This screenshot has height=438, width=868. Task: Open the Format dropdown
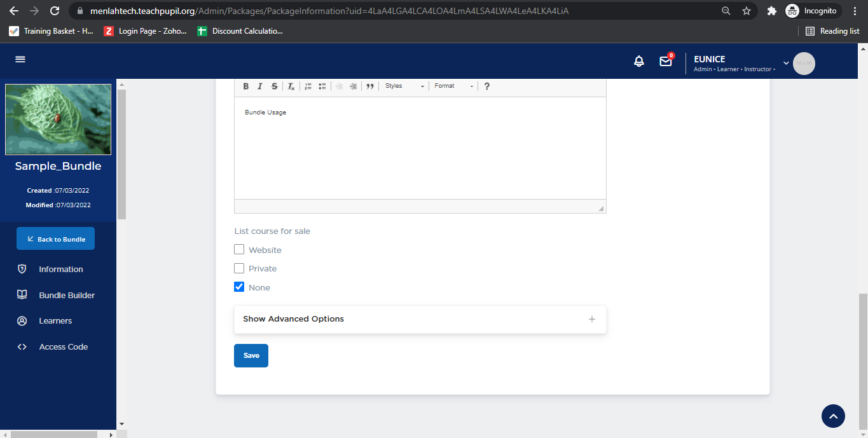[453, 86]
